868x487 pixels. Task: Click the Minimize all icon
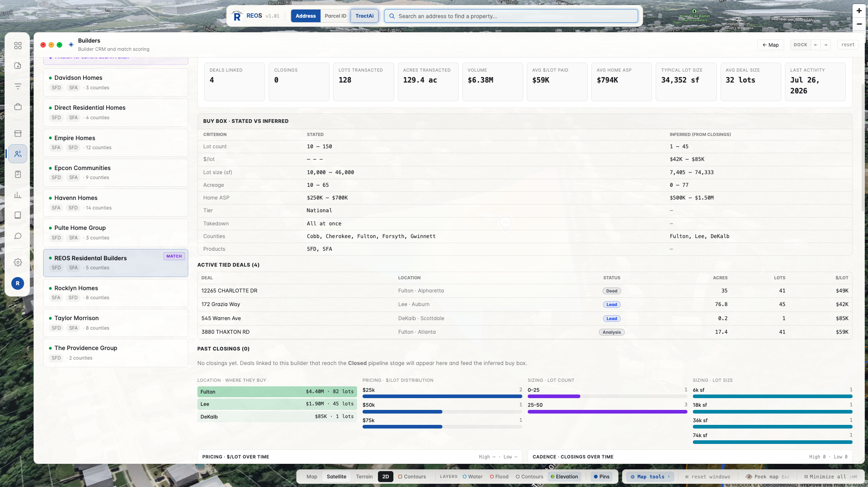(x=806, y=477)
